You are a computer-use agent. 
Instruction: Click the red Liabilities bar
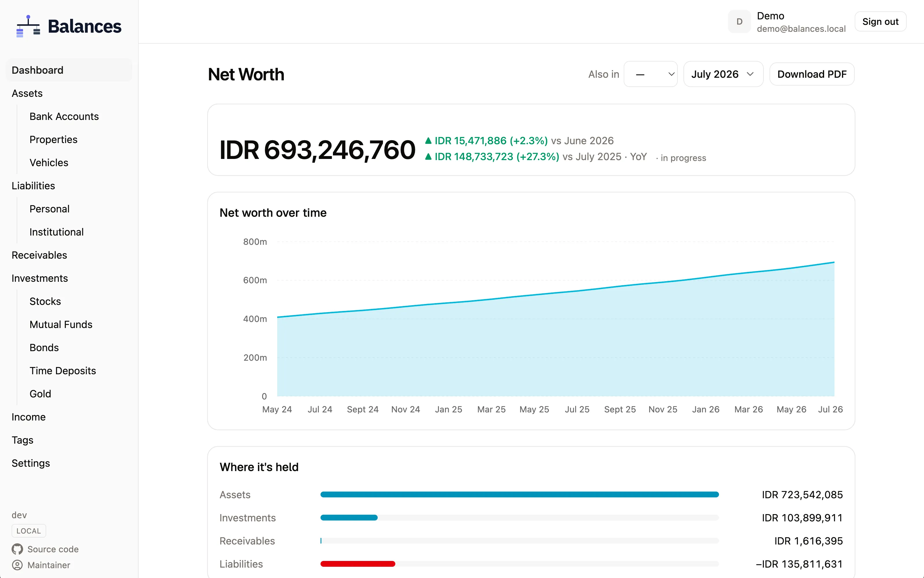(x=357, y=564)
